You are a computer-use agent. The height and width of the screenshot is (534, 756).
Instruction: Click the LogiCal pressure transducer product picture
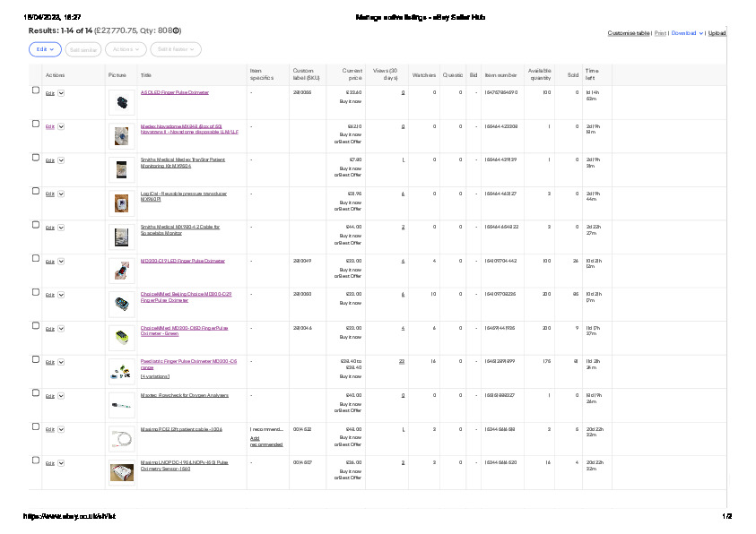click(122, 203)
